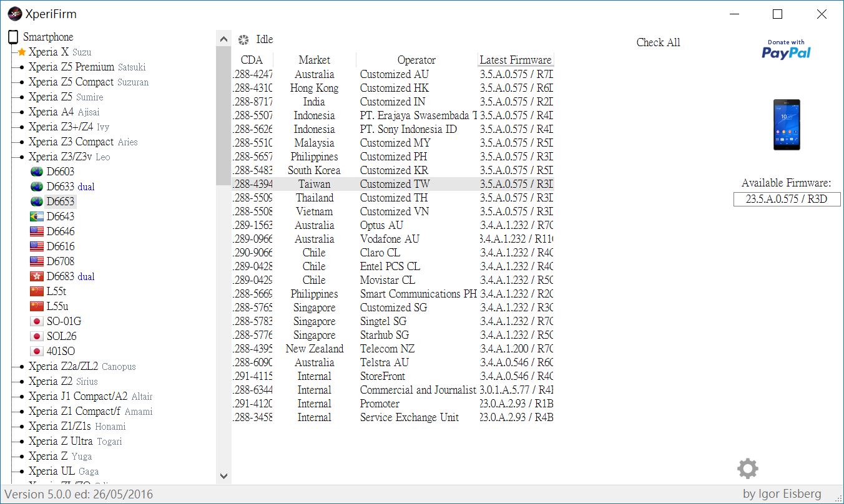The width and height of the screenshot is (844, 504).
Task: Select the Telecom NZ row
Action: click(x=393, y=349)
